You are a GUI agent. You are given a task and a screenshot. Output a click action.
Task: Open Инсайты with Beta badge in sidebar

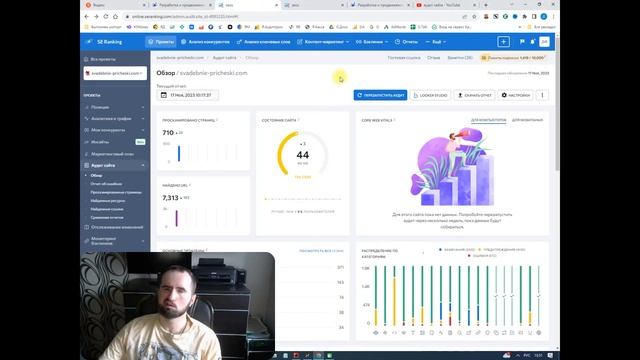pyautogui.click(x=115, y=142)
